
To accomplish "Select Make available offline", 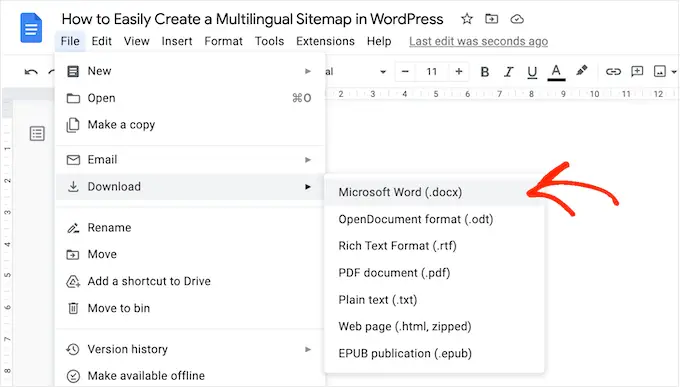I will tap(190, 376).
